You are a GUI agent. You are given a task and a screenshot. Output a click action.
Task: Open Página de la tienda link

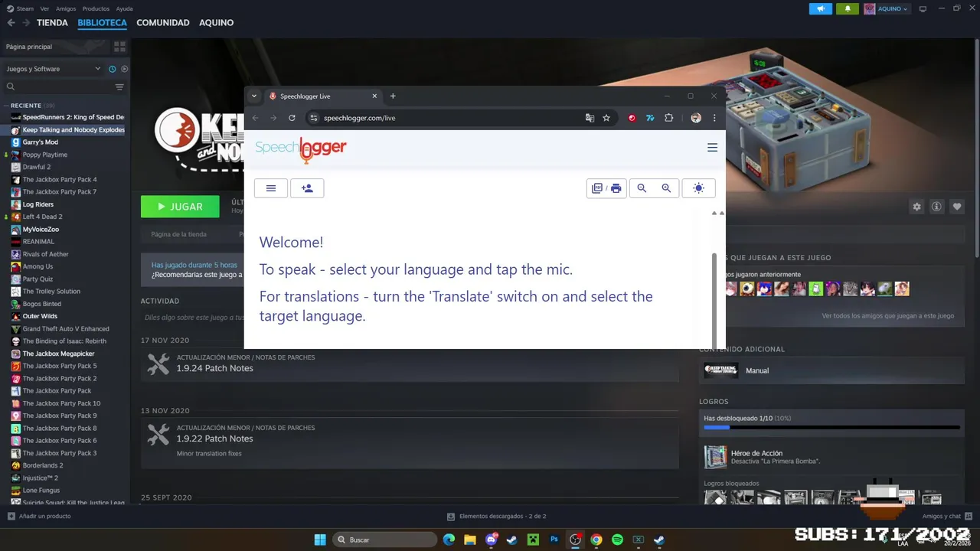pos(178,235)
